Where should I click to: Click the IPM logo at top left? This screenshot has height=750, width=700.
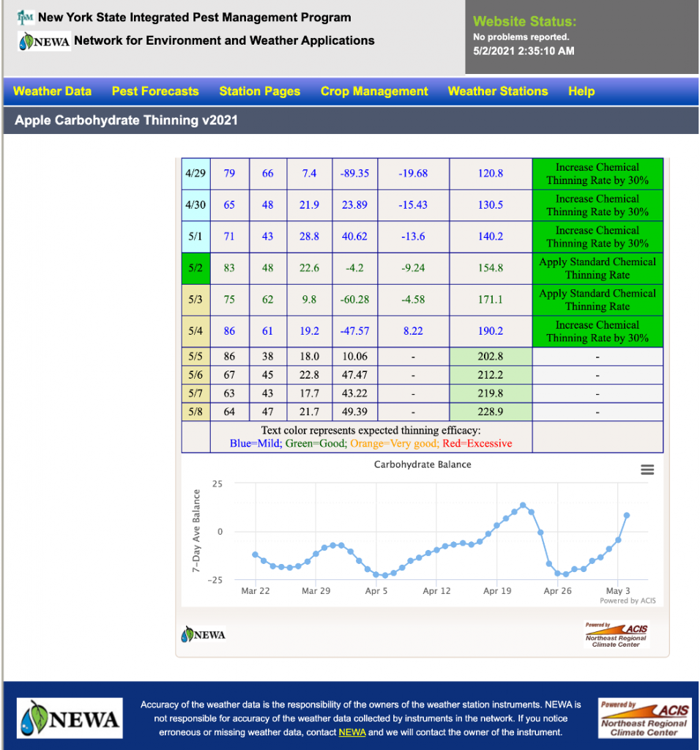26,17
